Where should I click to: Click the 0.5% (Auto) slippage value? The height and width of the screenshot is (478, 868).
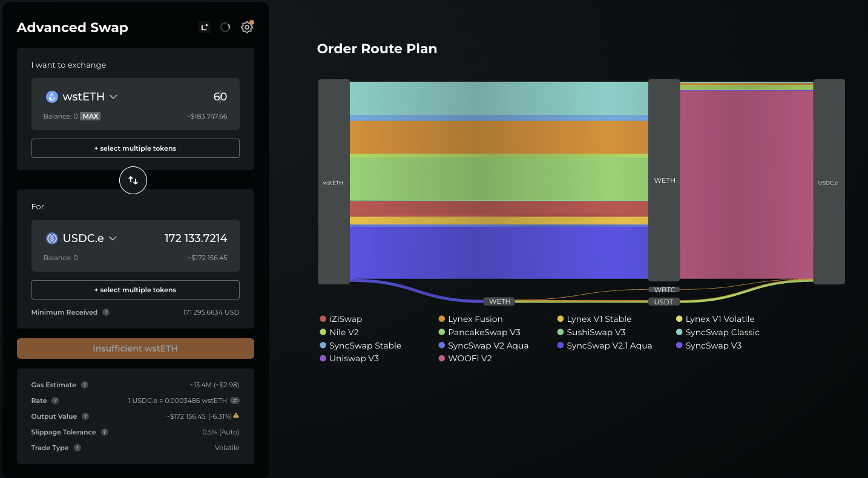coord(221,432)
